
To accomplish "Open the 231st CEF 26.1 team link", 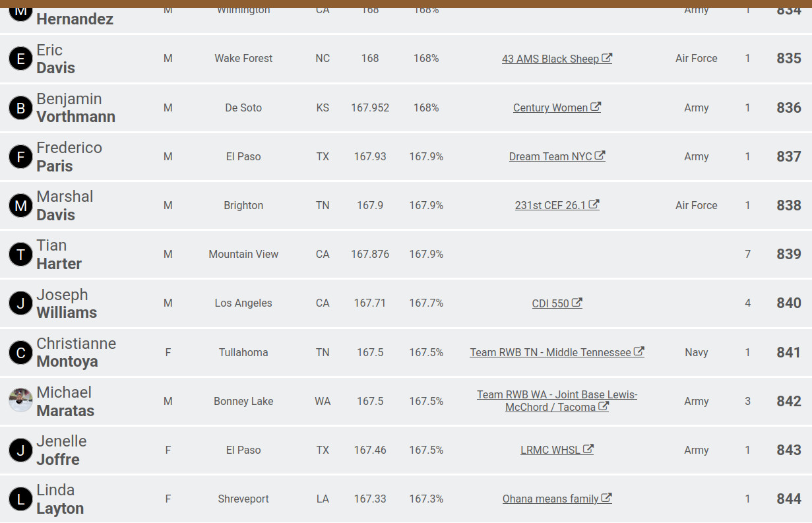I will (550, 206).
